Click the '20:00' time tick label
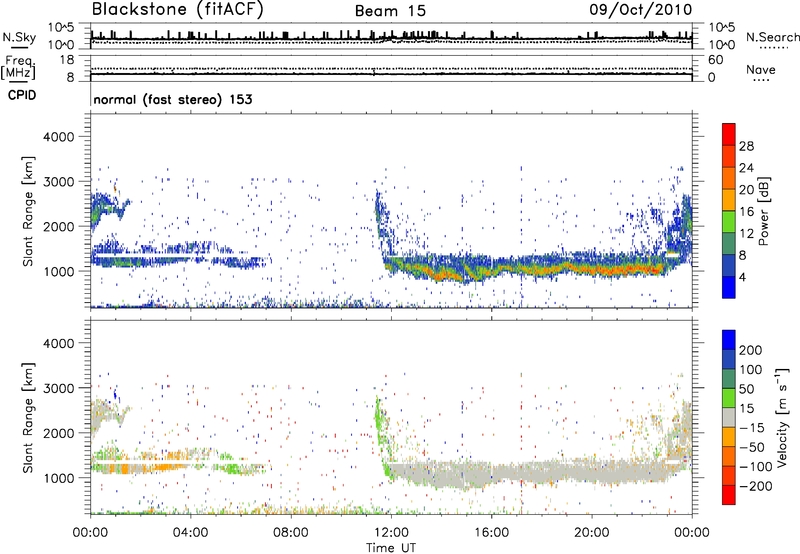This screenshot has height=554, width=800. coord(592,533)
